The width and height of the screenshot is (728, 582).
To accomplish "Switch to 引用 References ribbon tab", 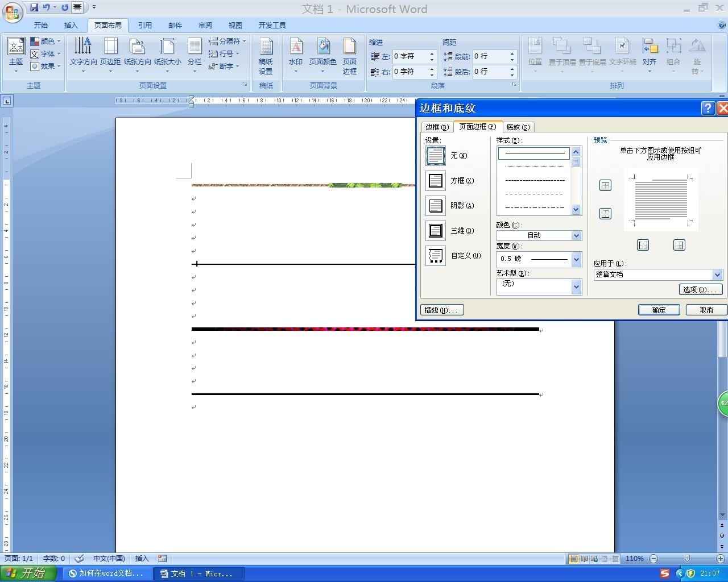I will pos(145,26).
